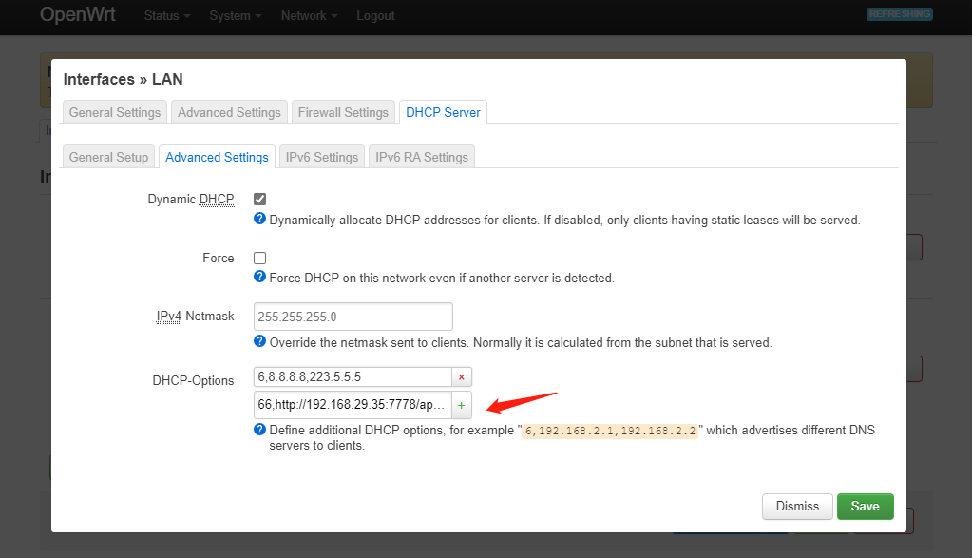This screenshot has height=558, width=973.
Task: Remove the 6,8.8.8.8,223.5.5.5 DHCP option
Action: (461, 377)
